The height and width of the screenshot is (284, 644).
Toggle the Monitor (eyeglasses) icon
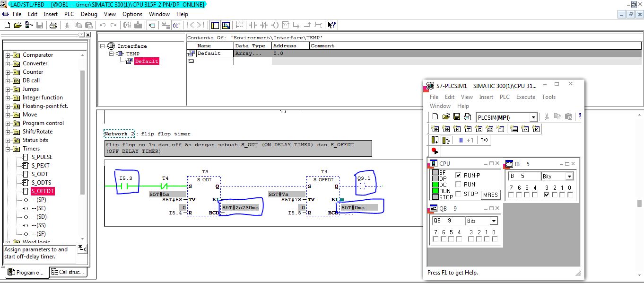(176, 25)
